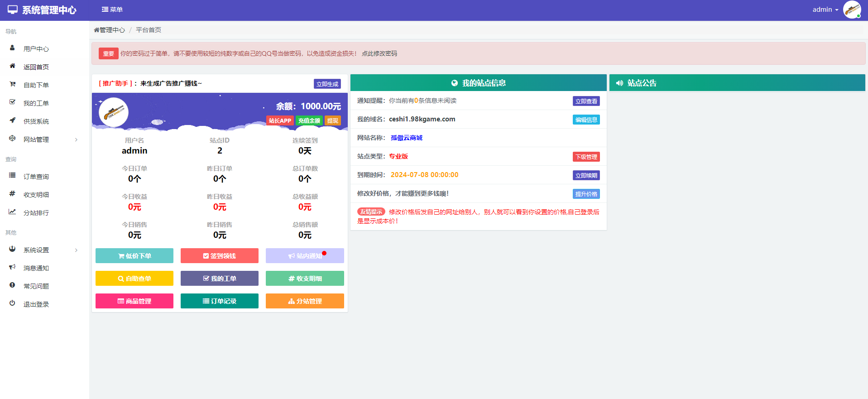Click the power icon beside 退出登录
Screen dimensions: 868x399
(12, 303)
